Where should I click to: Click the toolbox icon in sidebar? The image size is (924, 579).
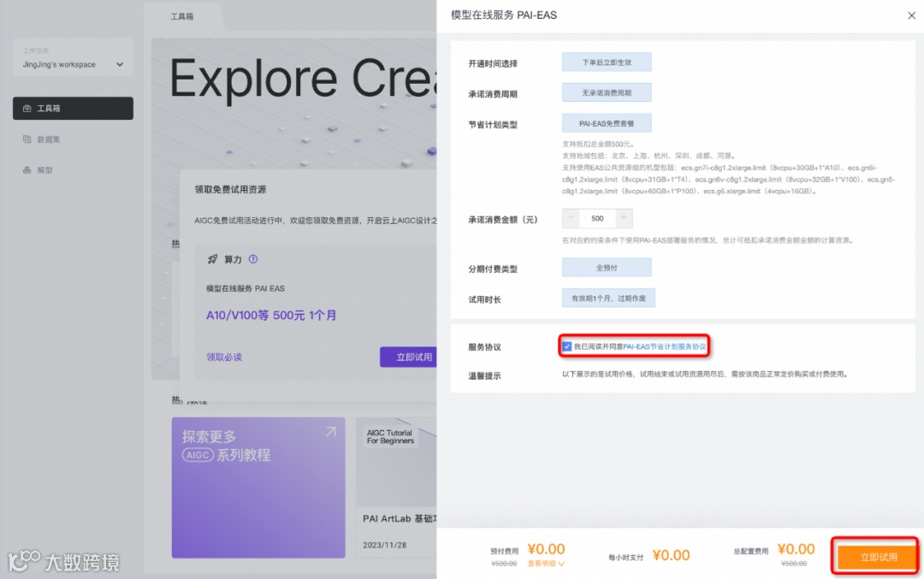click(27, 109)
